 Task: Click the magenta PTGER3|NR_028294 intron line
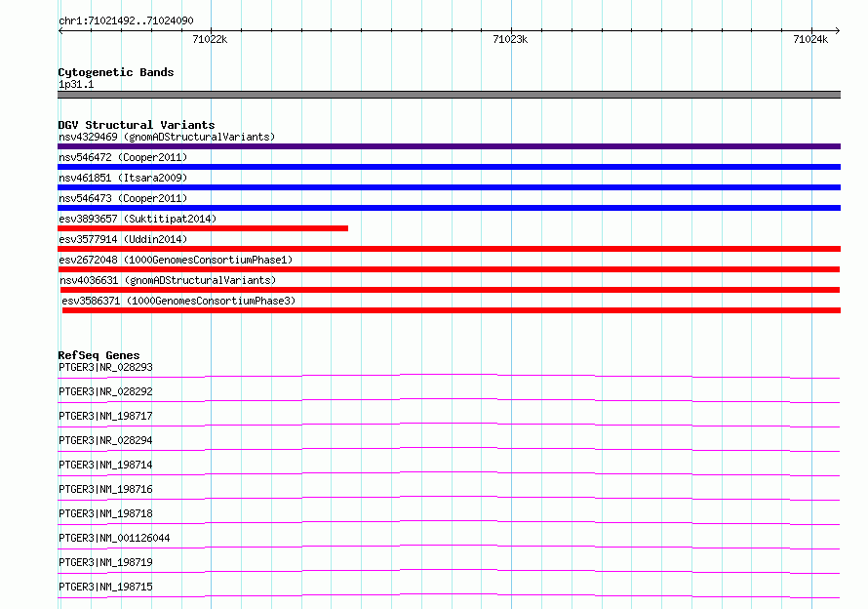coord(449,450)
